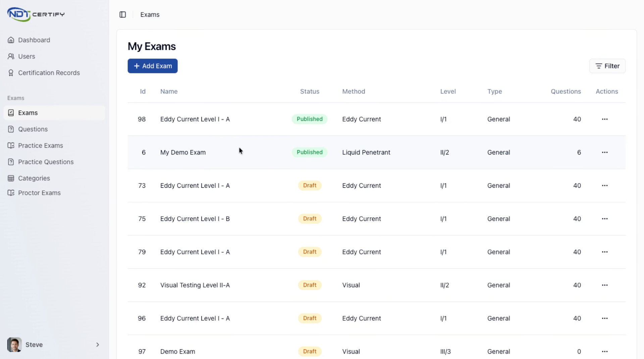
Task: Click Steve's profile avatar
Action: pos(14,345)
